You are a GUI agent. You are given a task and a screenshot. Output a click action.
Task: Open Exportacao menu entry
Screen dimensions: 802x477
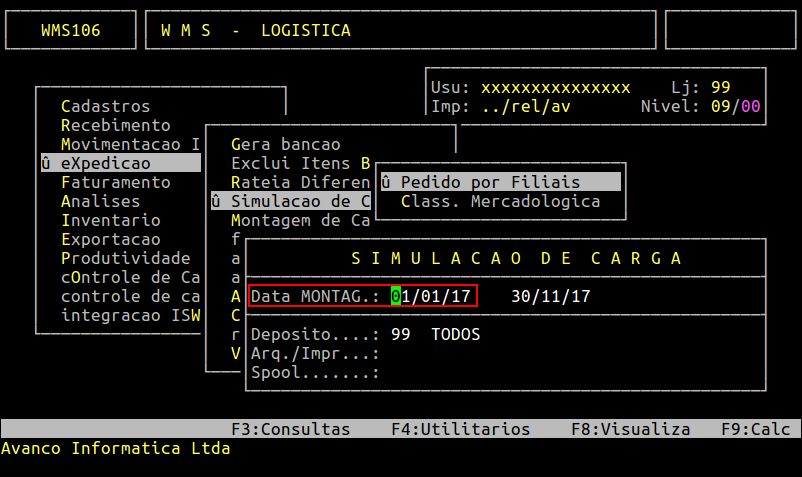tap(110, 239)
